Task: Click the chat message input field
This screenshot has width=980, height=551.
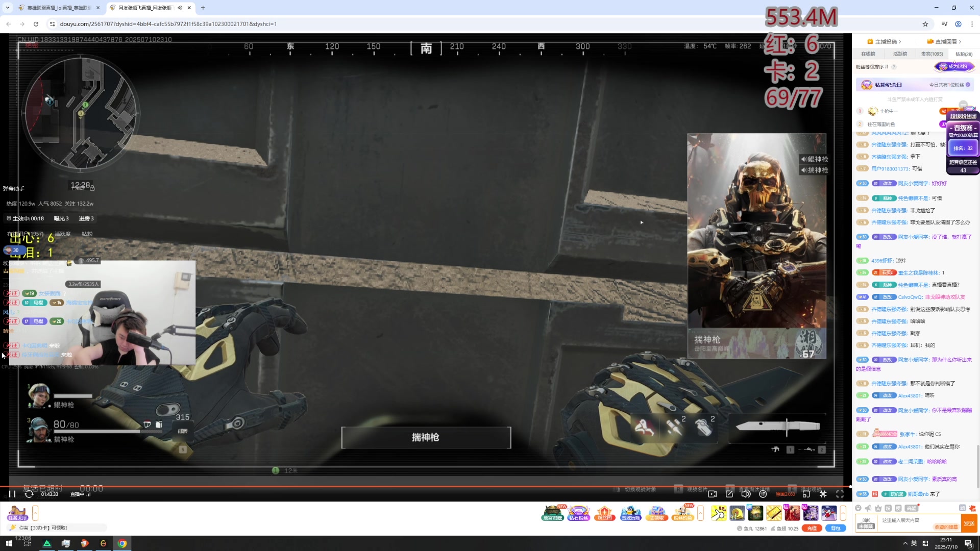Action: [x=919, y=524]
